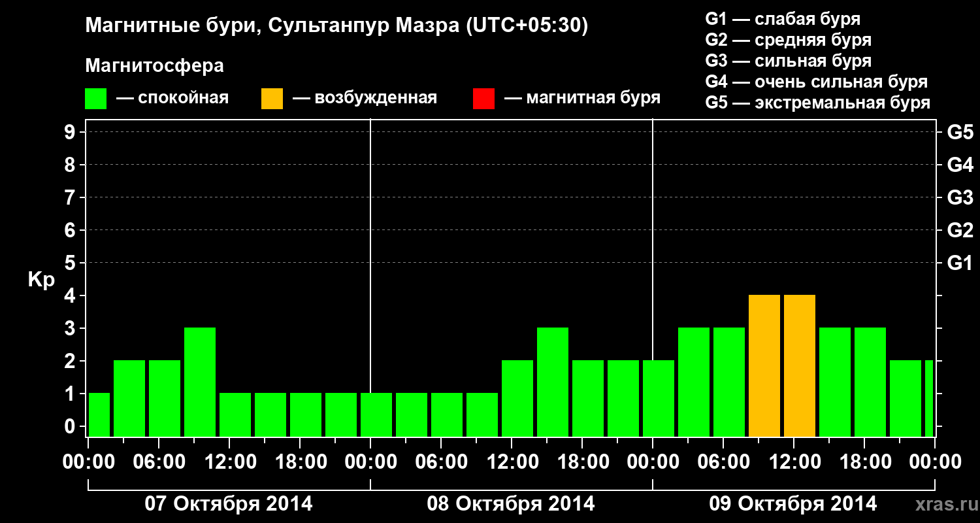The height and width of the screenshot is (523, 980).
Task: Click the 07 Октября 2014 date label
Action: tap(229, 504)
